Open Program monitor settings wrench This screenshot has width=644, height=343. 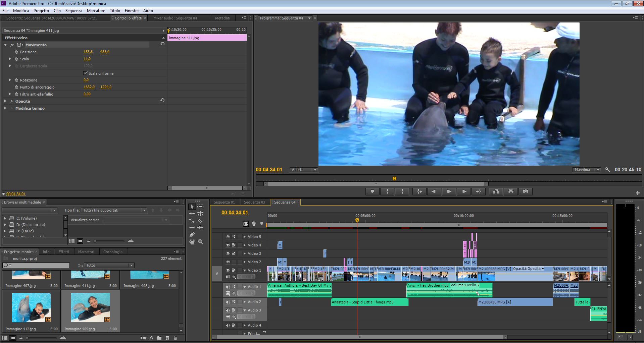coord(607,170)
